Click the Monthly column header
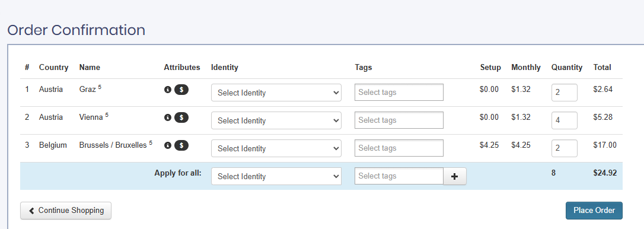The image size is (644, 229). (x=526, y=68)
